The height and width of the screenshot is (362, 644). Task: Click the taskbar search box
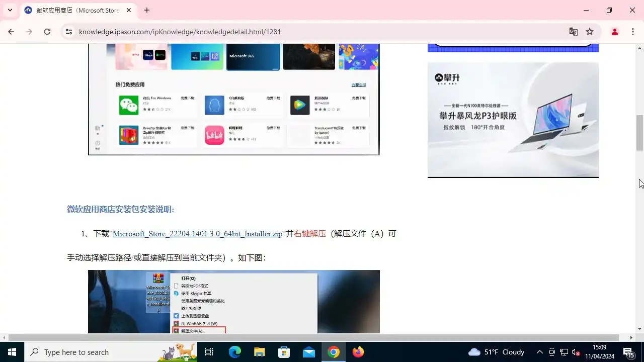[x=111, y=352]
